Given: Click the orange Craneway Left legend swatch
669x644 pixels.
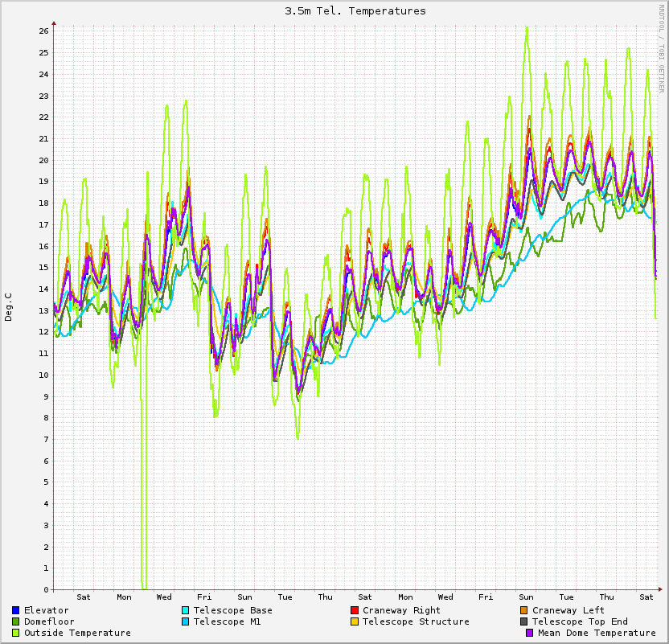Looking at the screenshot, I should pyautogui.click(x=524, y=611).
